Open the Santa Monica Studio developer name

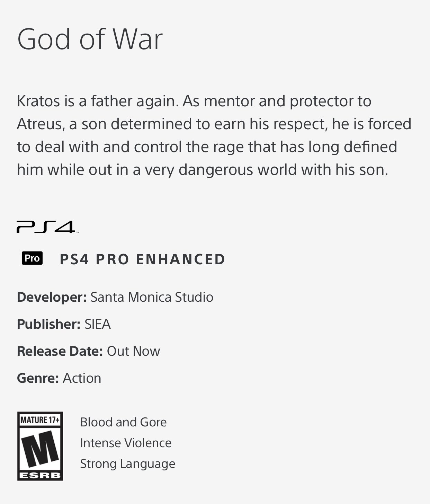click(152, 297)
